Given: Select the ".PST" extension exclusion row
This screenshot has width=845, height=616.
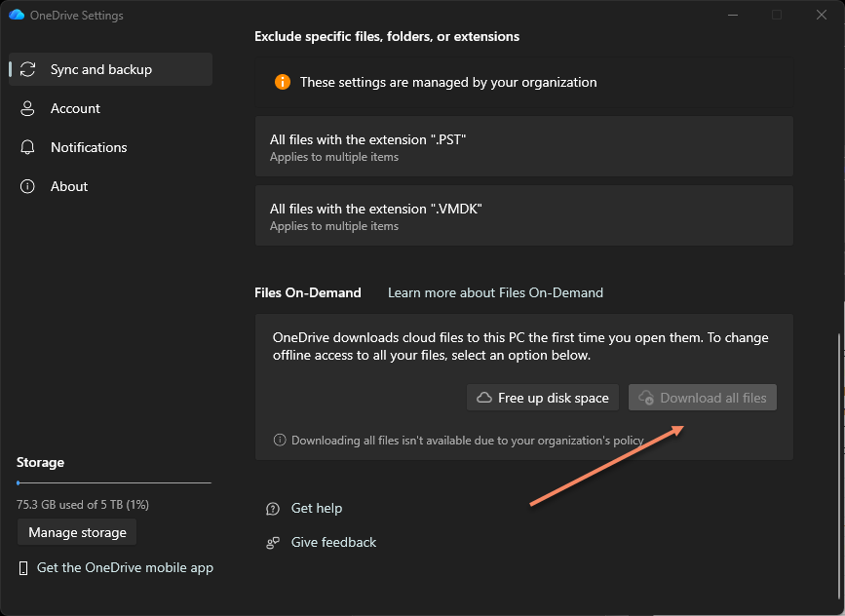Looking at the screenshot, I should pos(523,146).
